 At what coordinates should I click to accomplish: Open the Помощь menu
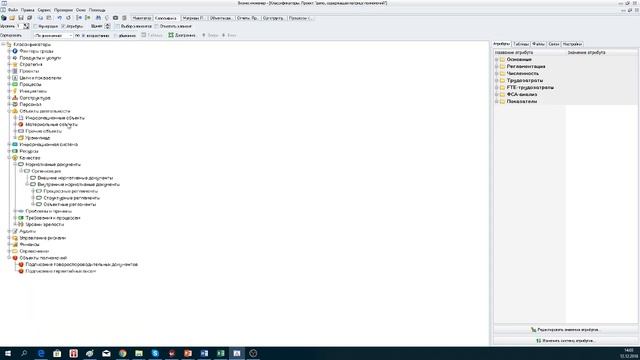pos(97,10)
